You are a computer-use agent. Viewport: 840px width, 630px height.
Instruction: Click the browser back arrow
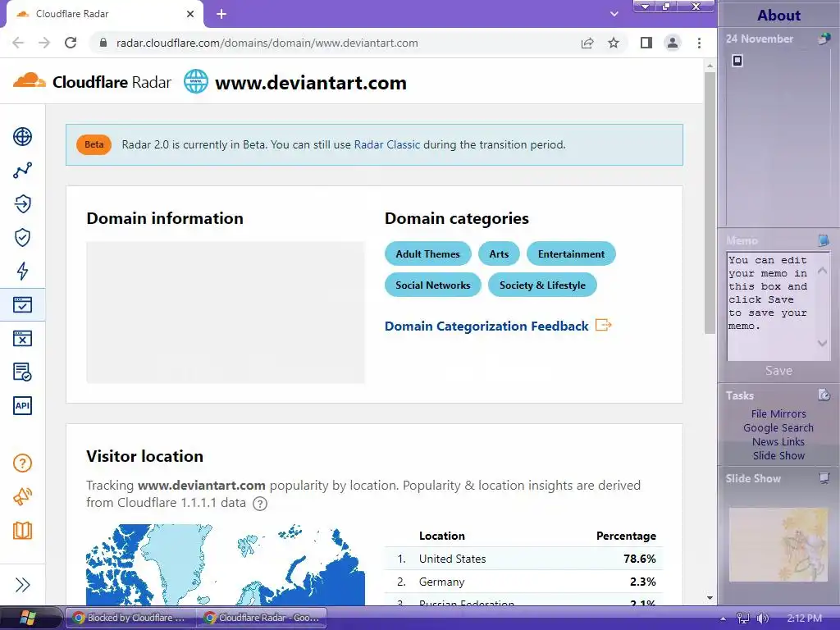(18, 43)
